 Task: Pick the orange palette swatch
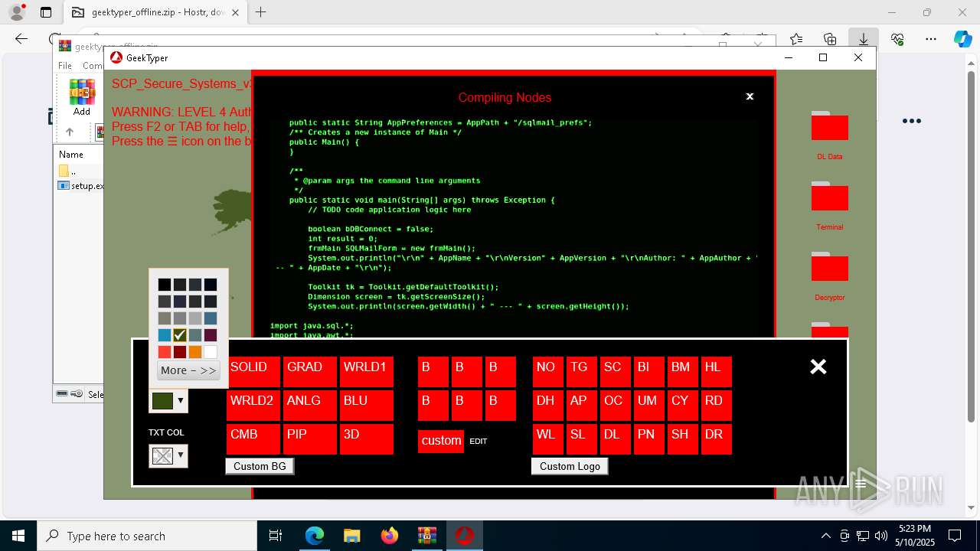[x=195, y=352]
